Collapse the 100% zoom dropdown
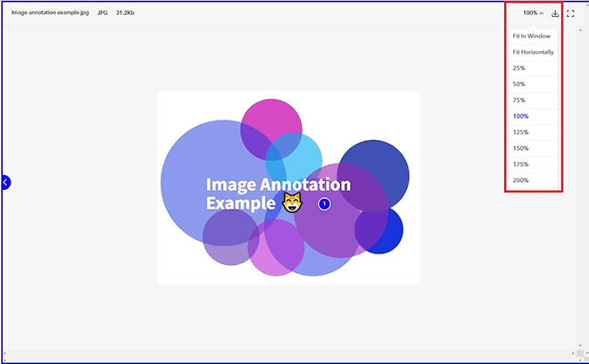Image resolution: width=589 pixels, height=364 pixels. [533, 13]
